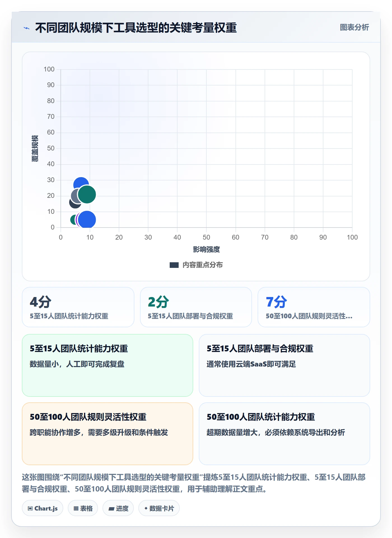
Task: Click the text 通常使用云端SaaS即可满足
Action: 251,364
